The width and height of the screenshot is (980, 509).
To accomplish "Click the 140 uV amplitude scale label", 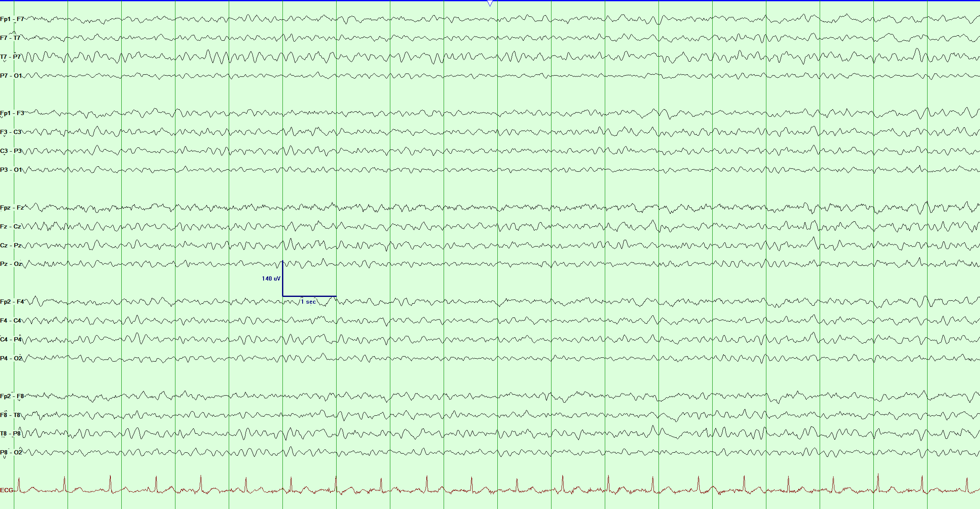I will (271, 279).
